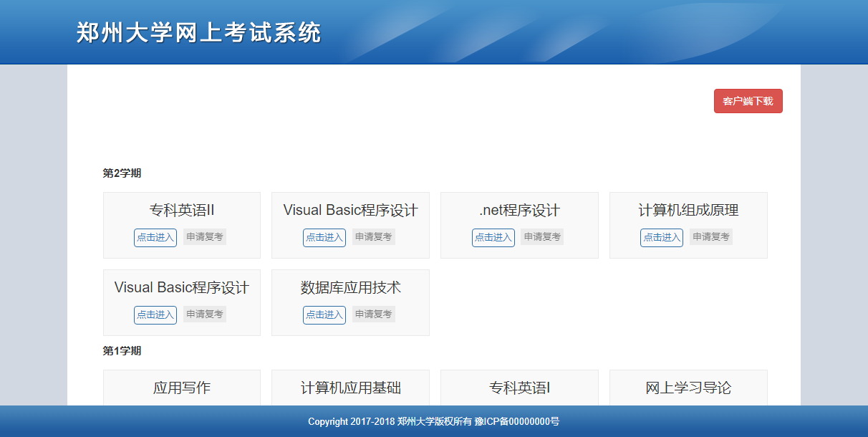The height and width of the screenshot is (437, 868).
Task: Open the 专科英语I course card
Action: coord(519,388)
